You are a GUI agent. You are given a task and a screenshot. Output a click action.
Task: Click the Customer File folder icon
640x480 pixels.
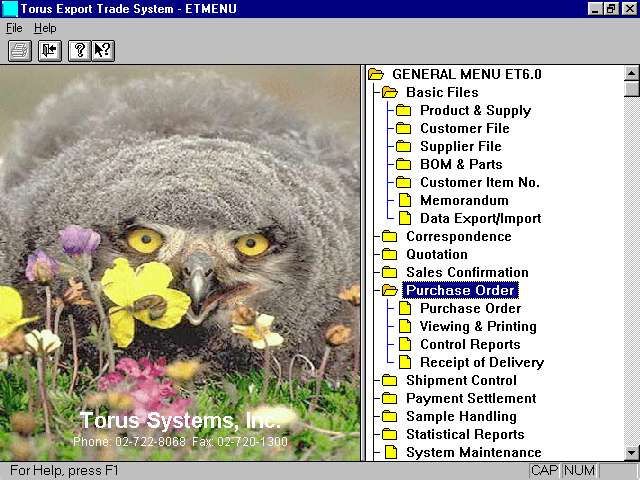click(404, 128)
